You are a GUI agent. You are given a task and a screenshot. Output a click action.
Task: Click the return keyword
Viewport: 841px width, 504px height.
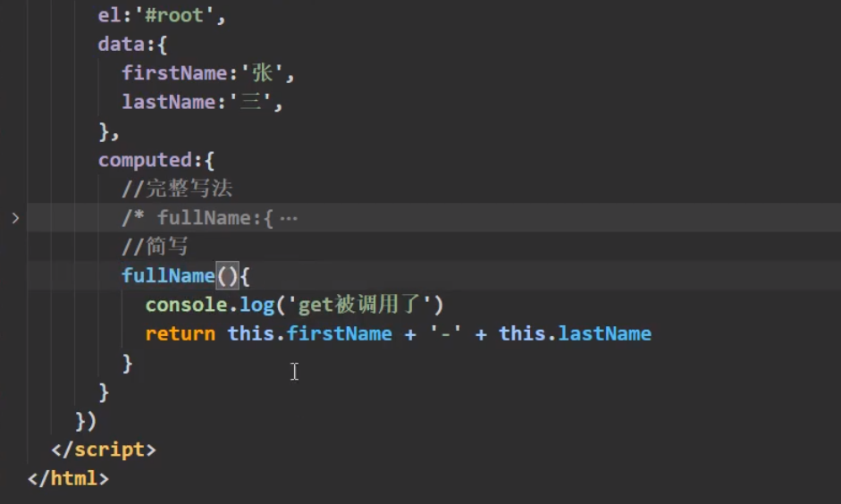point(181,333)
